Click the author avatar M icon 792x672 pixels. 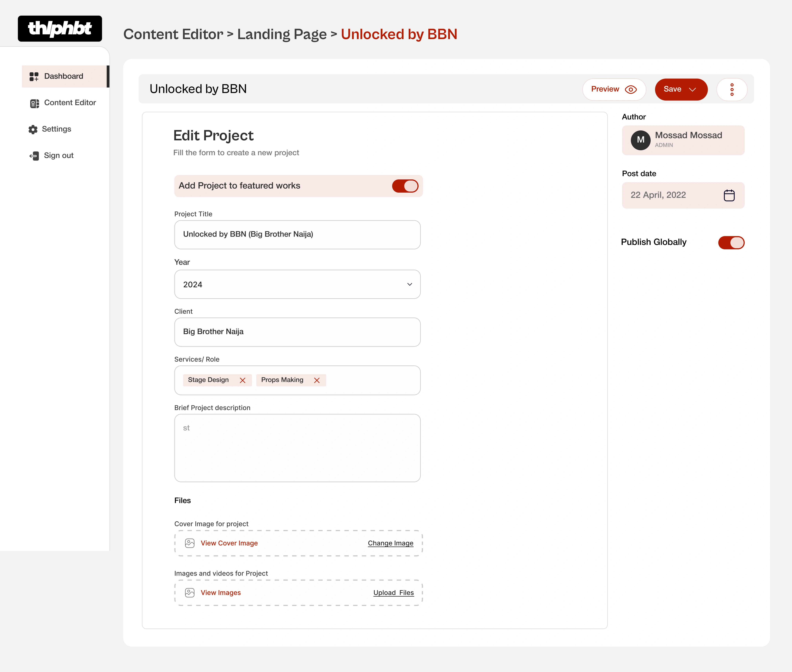click(x=640, y=140)
